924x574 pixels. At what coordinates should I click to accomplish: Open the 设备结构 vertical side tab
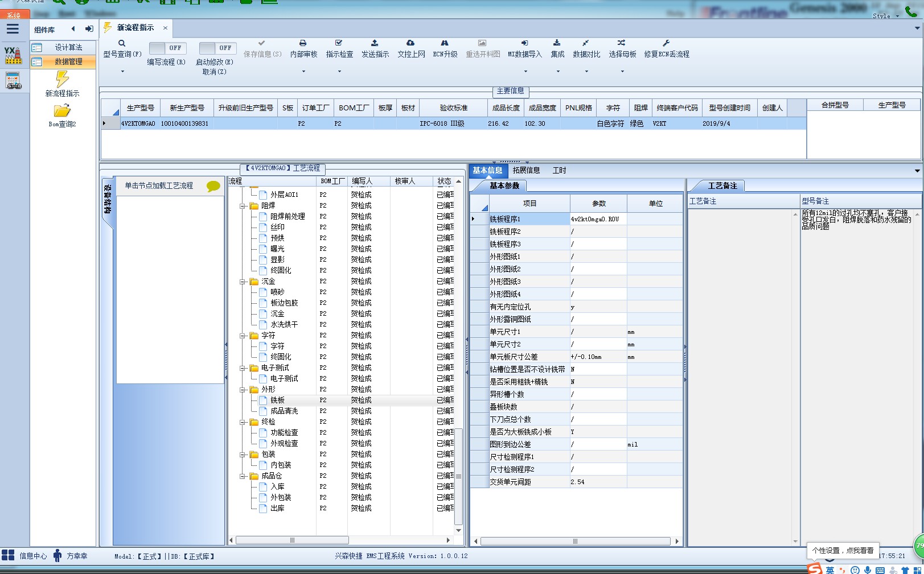point(107,199)
